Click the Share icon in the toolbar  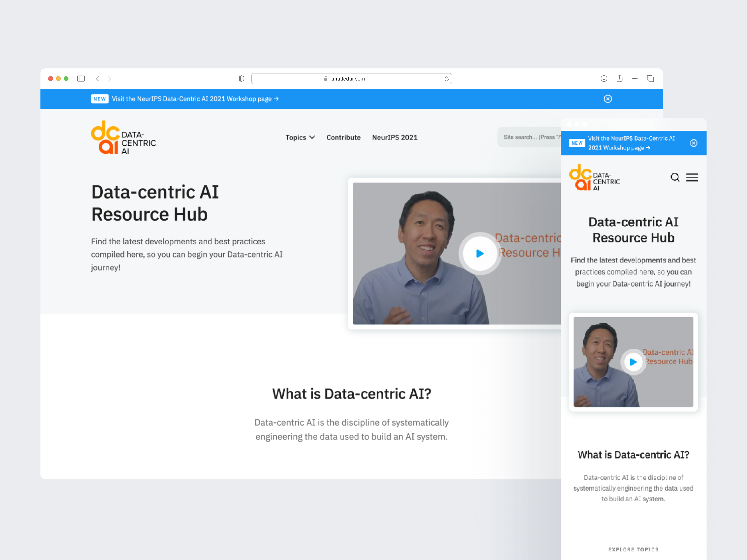click(619, 78)
